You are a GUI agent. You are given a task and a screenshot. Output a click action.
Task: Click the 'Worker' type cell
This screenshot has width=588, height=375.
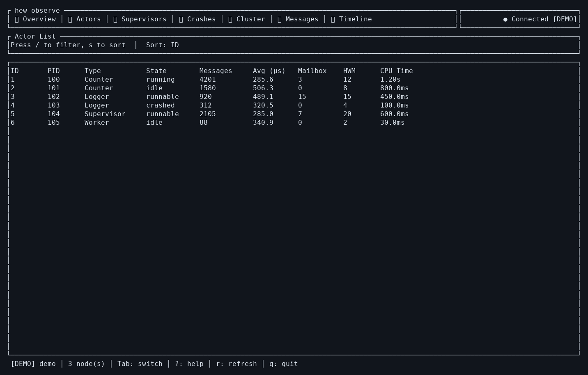[97, 123]
